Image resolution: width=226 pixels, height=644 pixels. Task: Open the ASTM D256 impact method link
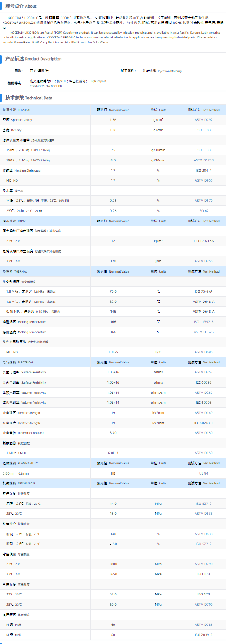(203, 261)
